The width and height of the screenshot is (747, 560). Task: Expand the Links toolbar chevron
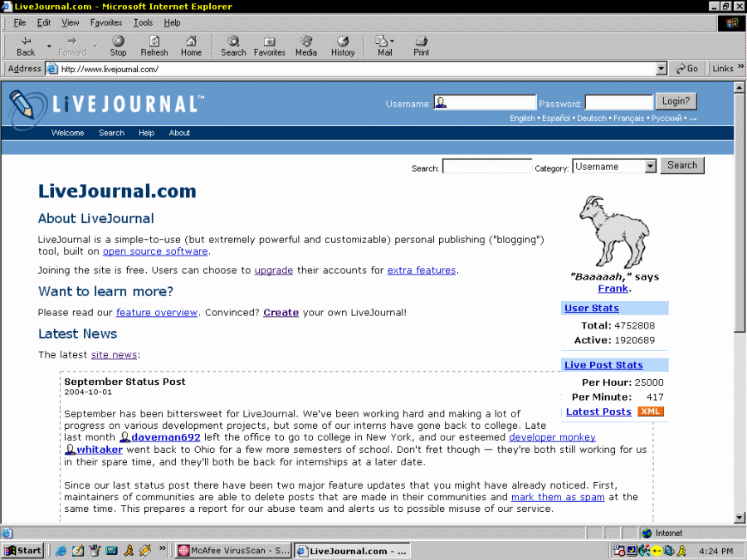741,66
